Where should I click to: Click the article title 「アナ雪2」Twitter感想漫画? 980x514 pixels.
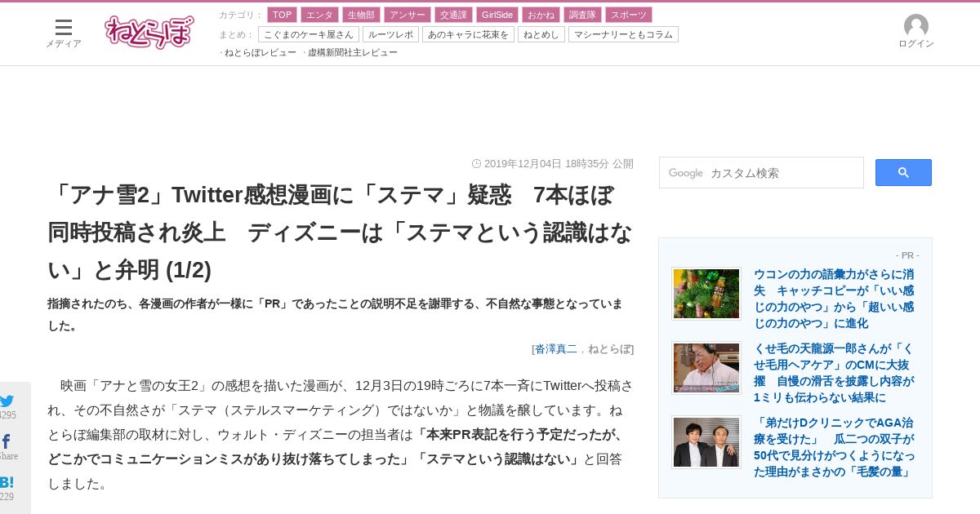pos(340,233)
